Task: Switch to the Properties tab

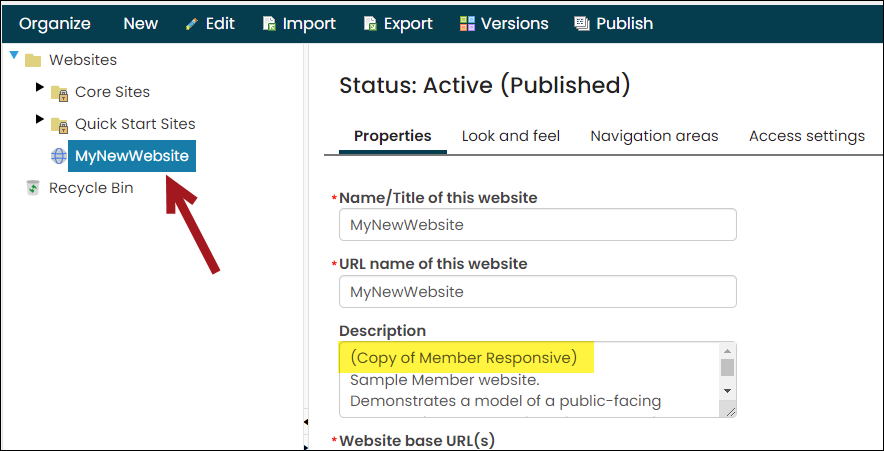Action: pyautogui.click(x=393, y=136)
